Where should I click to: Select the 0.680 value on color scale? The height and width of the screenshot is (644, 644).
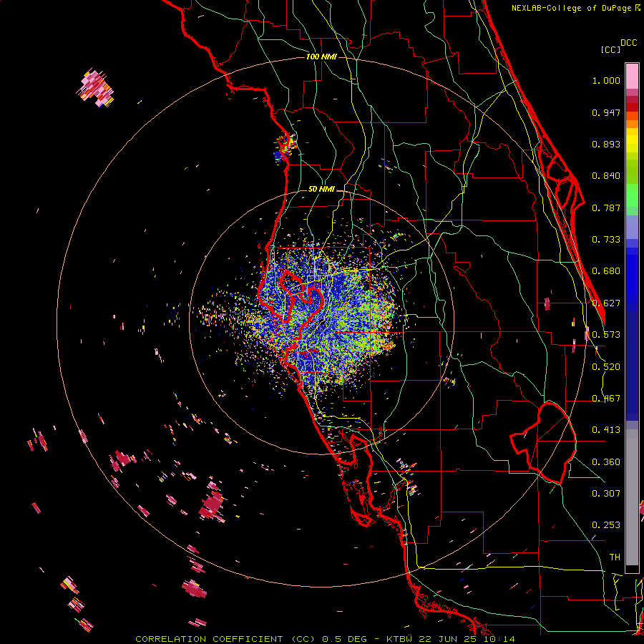[606, 271]
